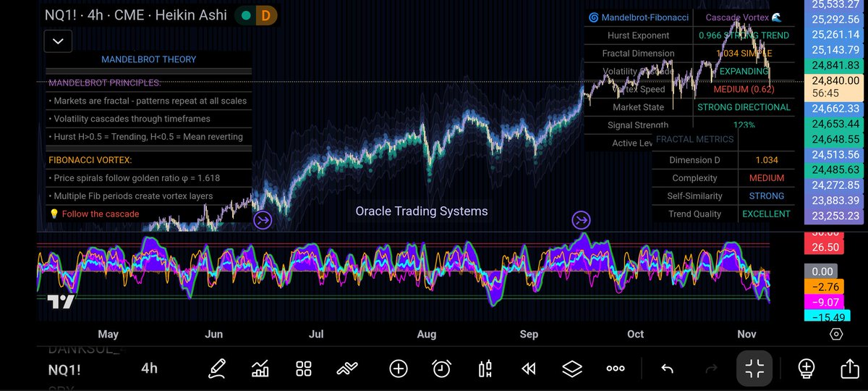Viewport: 868px width, 391px height.
Task: Tap the Self-Similarity STRONG value
Action: pyautogui.click(x=766, y=196)
